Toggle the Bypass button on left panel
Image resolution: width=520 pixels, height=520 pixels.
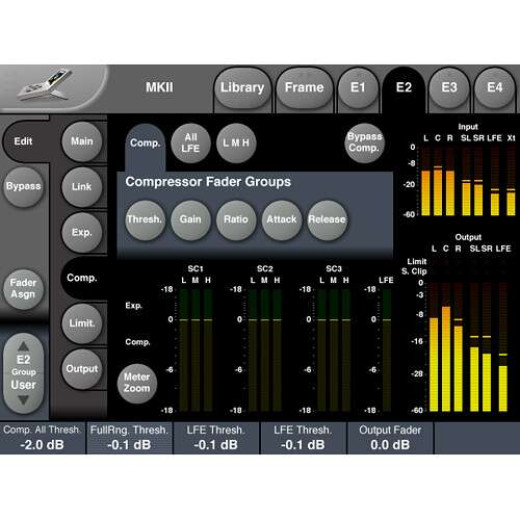click(23, 186)
